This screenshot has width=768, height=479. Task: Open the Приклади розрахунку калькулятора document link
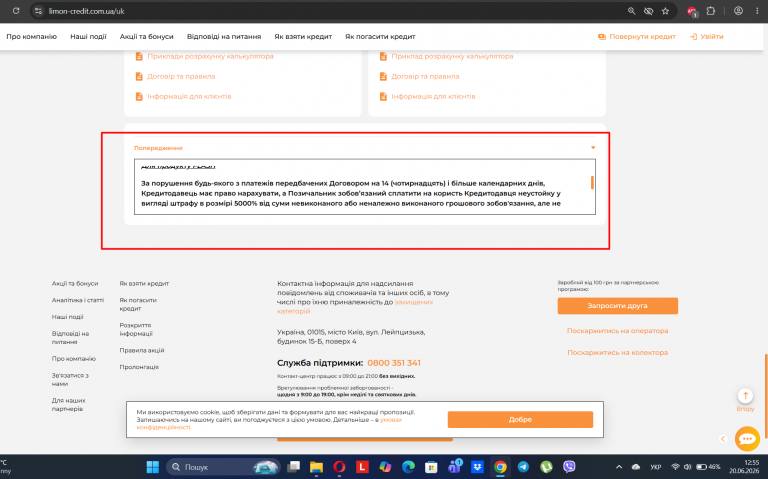pyautogui.click(x=210, y=56)
